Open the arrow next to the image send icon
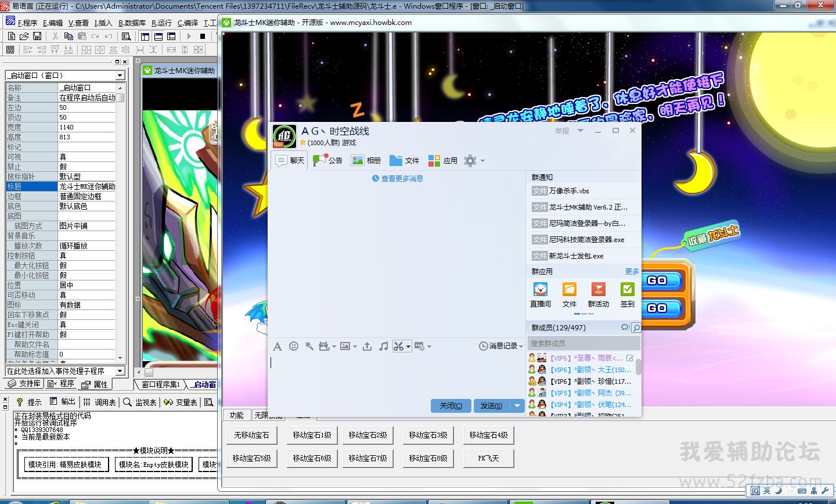Screen dimensions: 836x504 point(355,347)
